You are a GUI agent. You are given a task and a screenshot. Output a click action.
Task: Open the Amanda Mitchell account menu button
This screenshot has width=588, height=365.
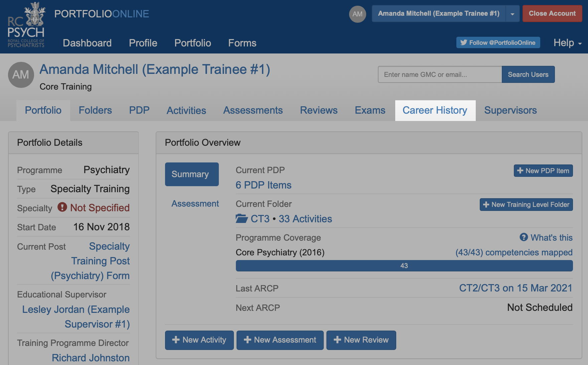[x=438, y=14]
